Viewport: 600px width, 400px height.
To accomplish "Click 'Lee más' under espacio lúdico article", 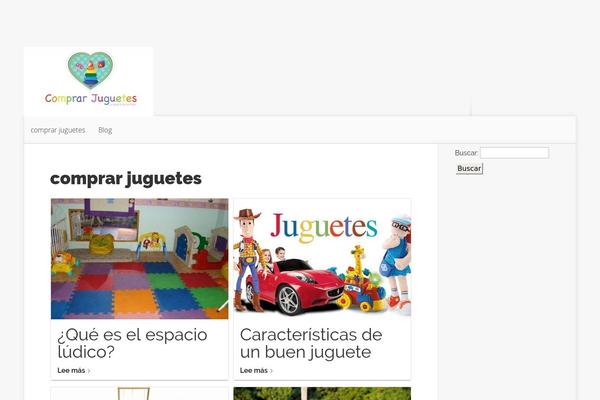I will coord(71,370).
